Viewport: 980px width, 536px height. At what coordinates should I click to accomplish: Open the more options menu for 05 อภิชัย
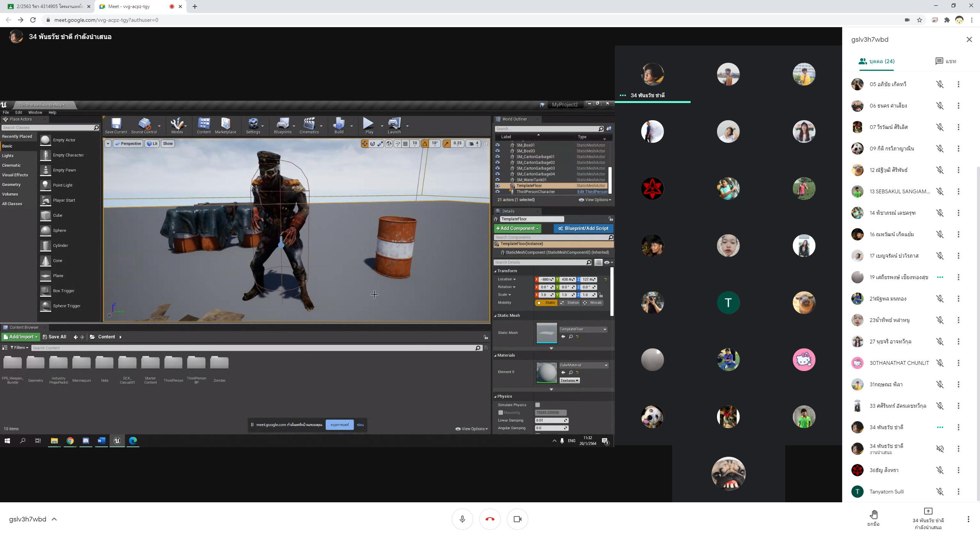tap(958, 84)
